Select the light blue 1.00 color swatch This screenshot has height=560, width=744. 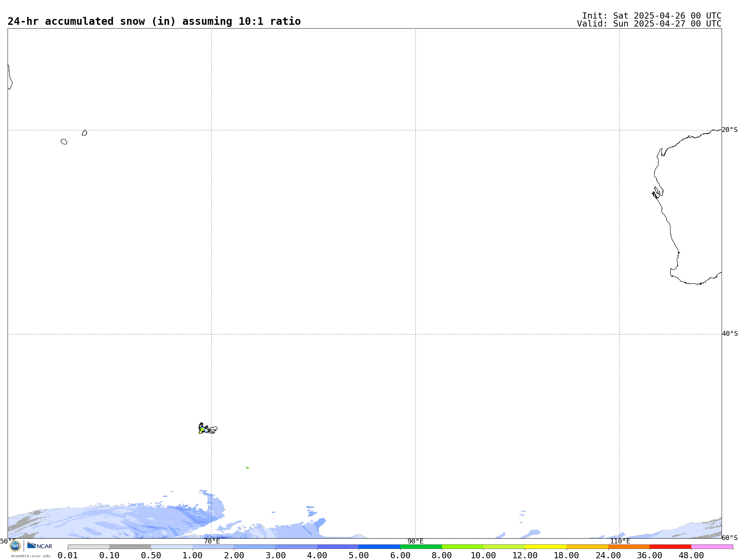[x=213, y=547]
